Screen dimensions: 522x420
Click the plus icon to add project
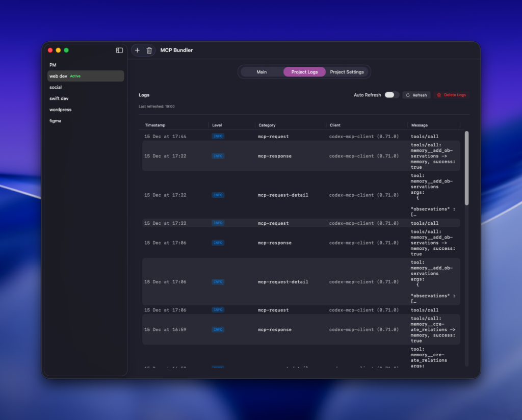click(137, 50)
